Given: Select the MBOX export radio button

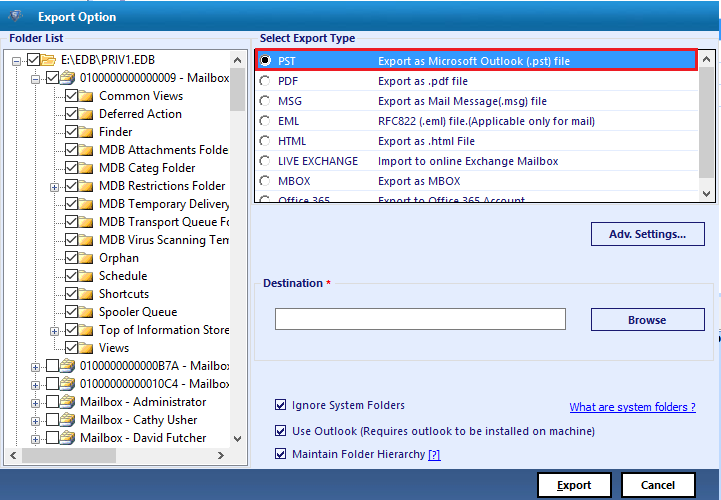Looking at the screenshot, I should point(265,181).
